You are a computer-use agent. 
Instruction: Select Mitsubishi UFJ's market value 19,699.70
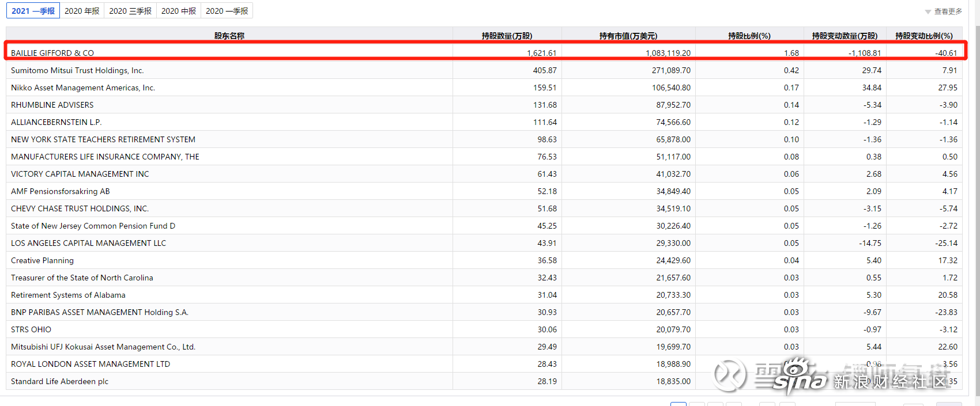click(673, 347)
